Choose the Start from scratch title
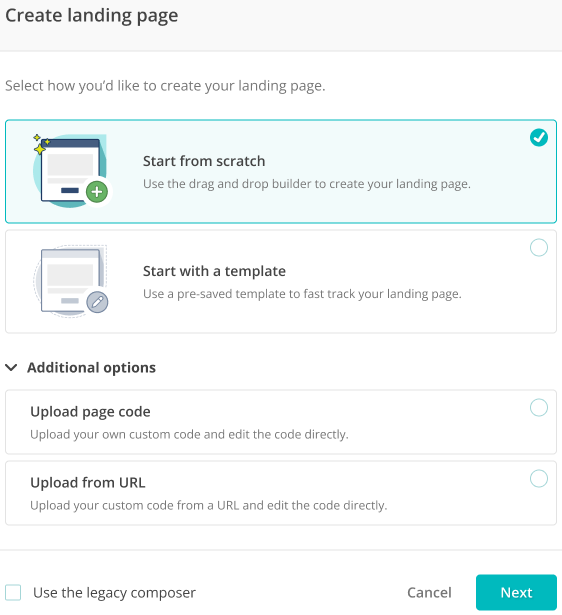Image resolution: width=562 pixels, height=615 pixels. 204,161
